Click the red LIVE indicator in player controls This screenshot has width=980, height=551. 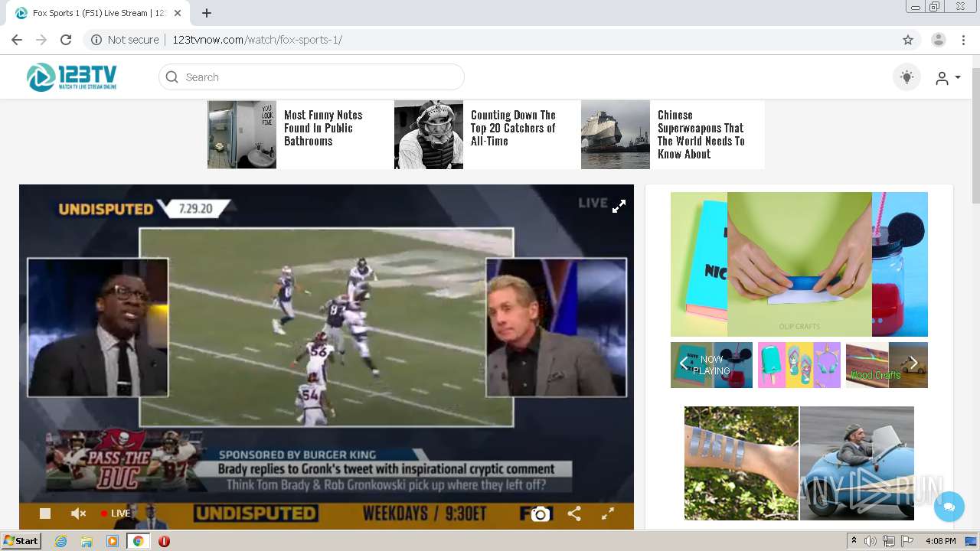[x=116, y=514]
